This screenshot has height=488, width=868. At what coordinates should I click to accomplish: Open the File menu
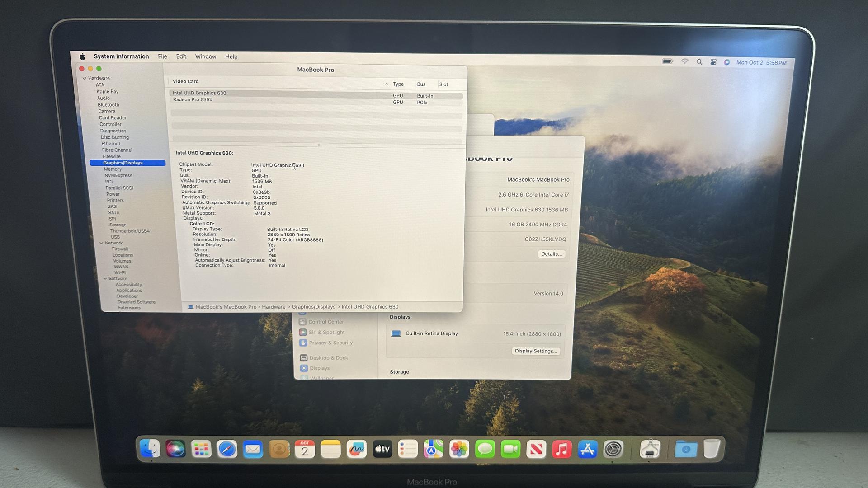coord(162,56)
